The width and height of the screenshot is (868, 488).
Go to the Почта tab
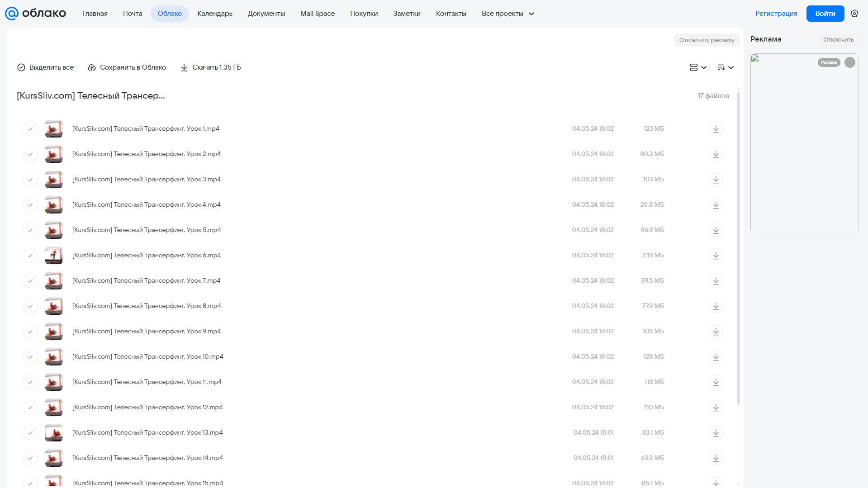pyautogui.click(x=133, y=14)
